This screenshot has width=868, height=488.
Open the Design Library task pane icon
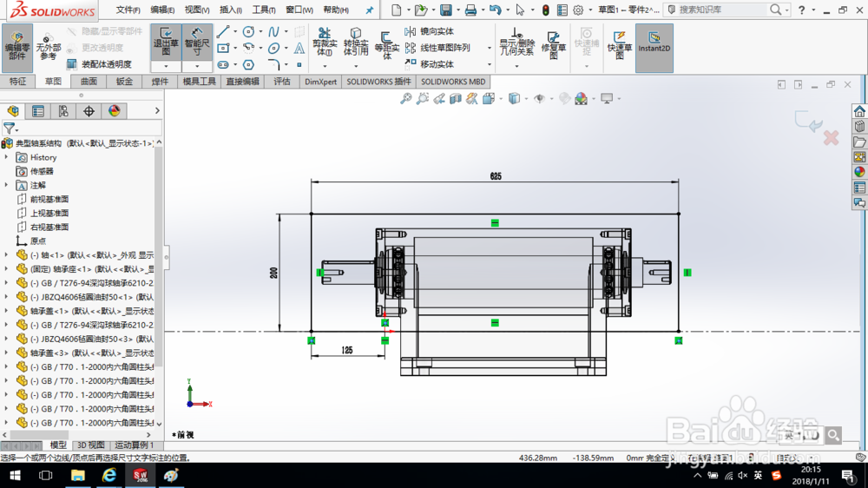point(859,127)
